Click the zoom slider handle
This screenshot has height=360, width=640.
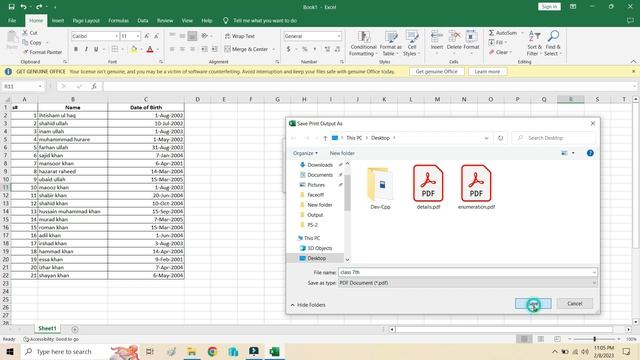click(x=594, y=339)
